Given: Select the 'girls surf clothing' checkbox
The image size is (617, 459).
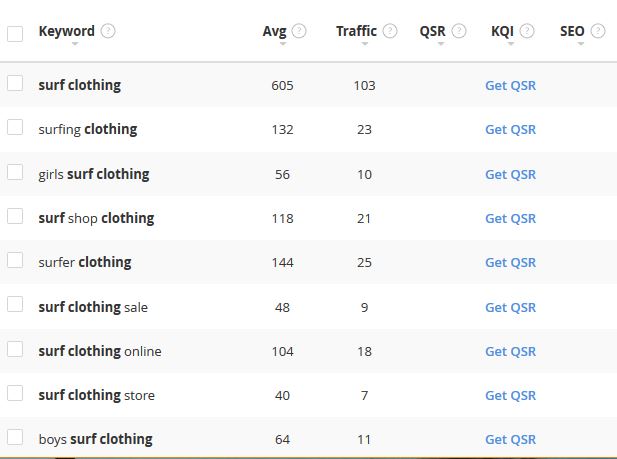Looking at the screenshot, I should (15, 172).
